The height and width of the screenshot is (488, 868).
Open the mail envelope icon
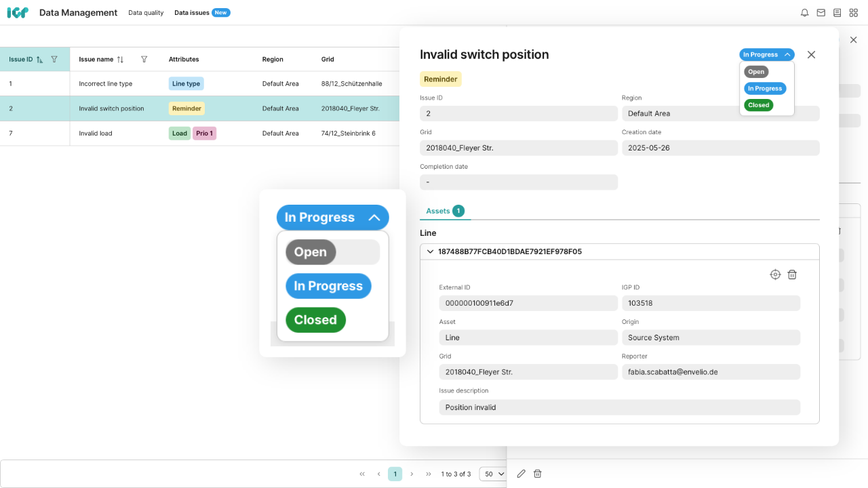[821, 13]
